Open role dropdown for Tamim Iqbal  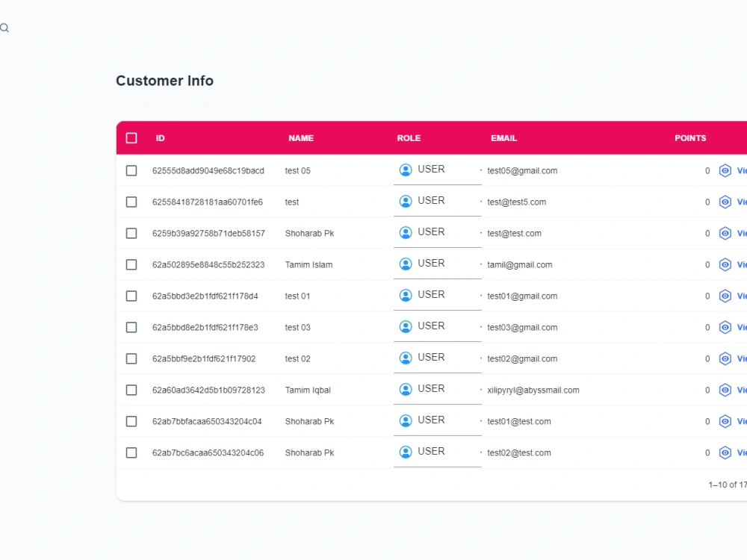click(437, 390)
